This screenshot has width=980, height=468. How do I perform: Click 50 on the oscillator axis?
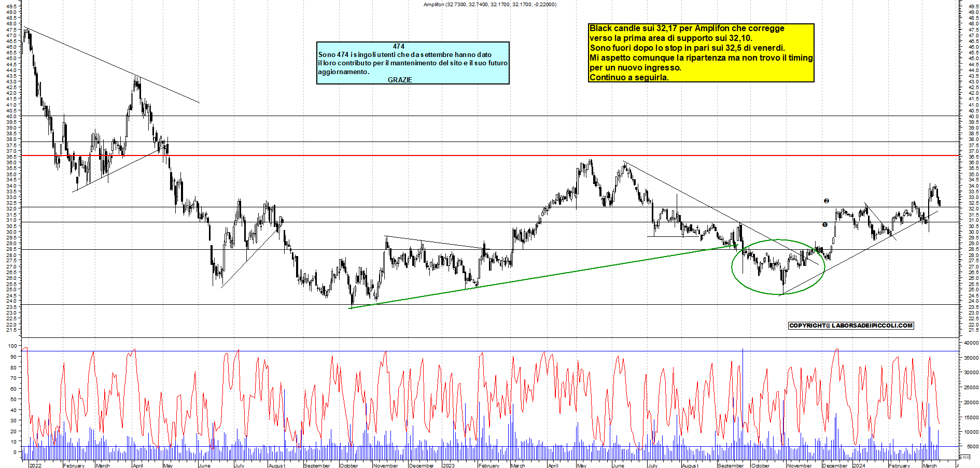click(x=14, y=399)
